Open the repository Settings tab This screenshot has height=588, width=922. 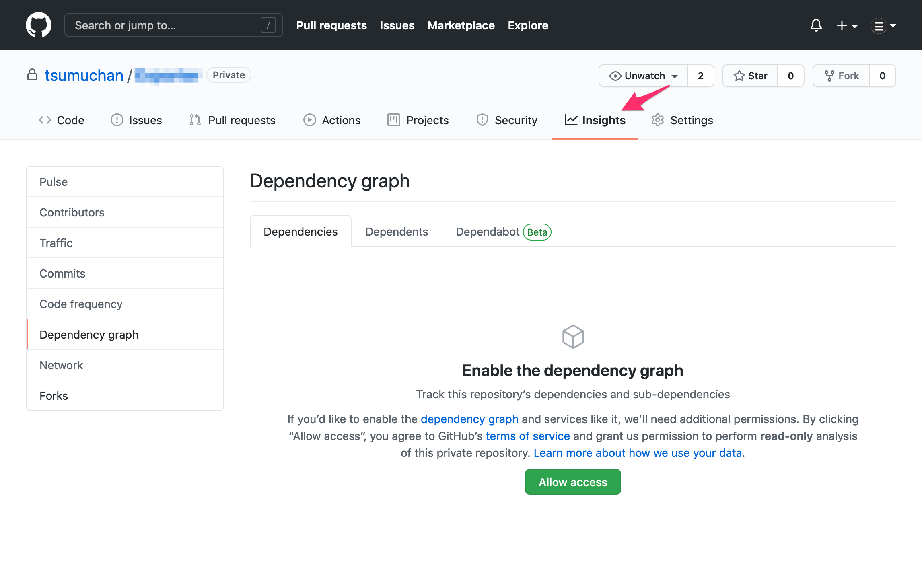click(x=682, y=120)
